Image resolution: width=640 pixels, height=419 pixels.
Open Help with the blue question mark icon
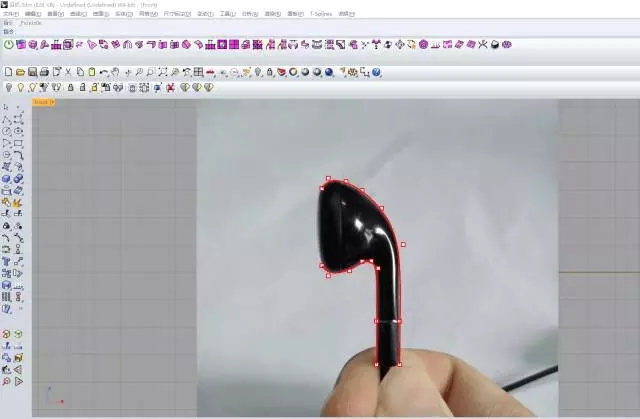(x=376, y=73)
